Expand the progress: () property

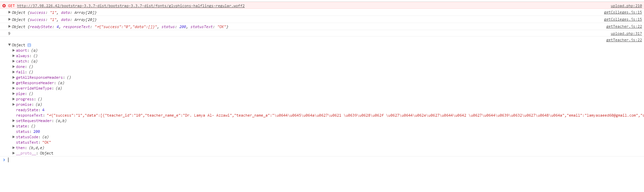point(14,99)
